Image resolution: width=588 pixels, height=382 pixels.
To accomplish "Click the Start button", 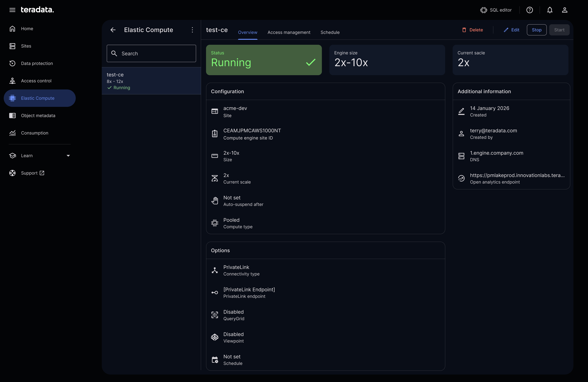I will [x=559, y=30].
